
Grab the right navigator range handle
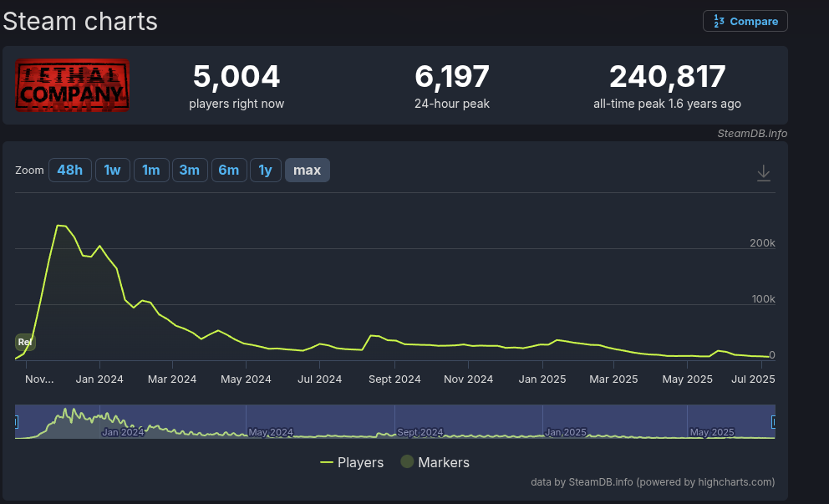[774, 421]
